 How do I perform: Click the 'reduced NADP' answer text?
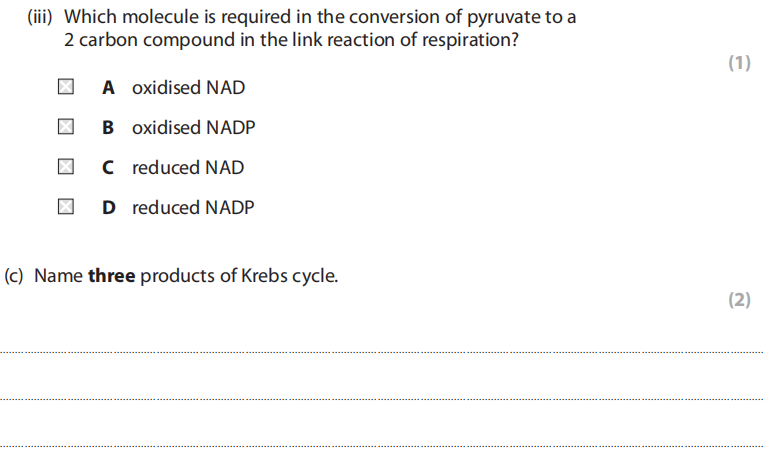point(193,208)
